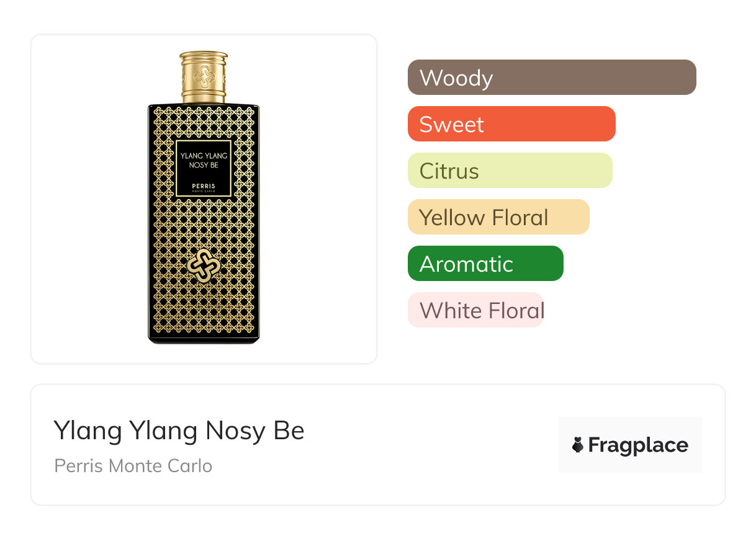Open the Perris Monte Carlo brand link

(133, 466)
